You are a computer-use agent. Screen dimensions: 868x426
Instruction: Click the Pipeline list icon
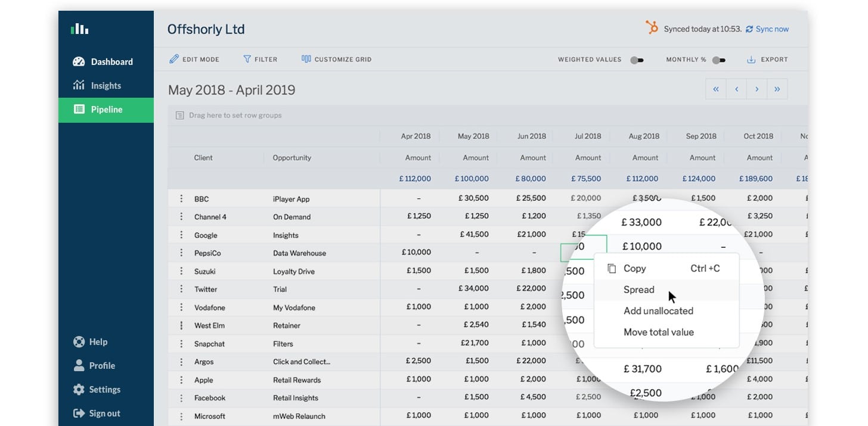click(79, 110)
